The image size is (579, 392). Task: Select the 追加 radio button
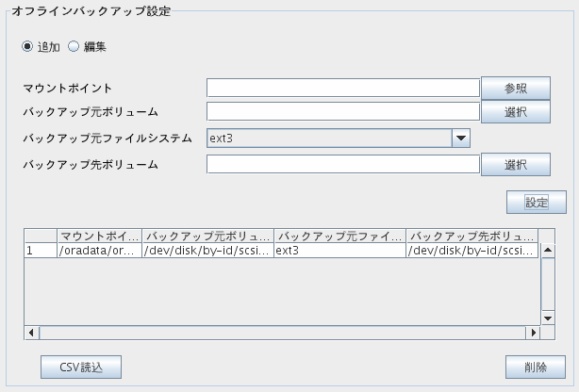27,46
